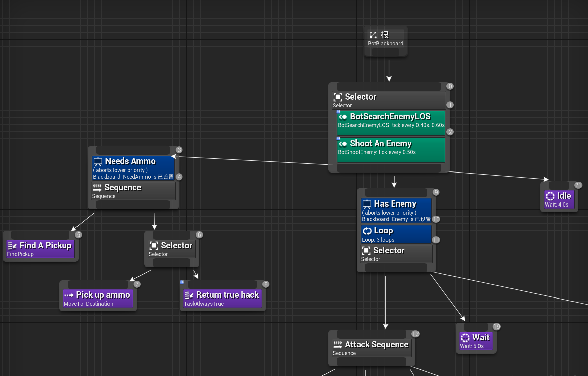588x376 pixels.
Task: Click the bottom output pin of root Selector
Action: (x=389, y=167)
